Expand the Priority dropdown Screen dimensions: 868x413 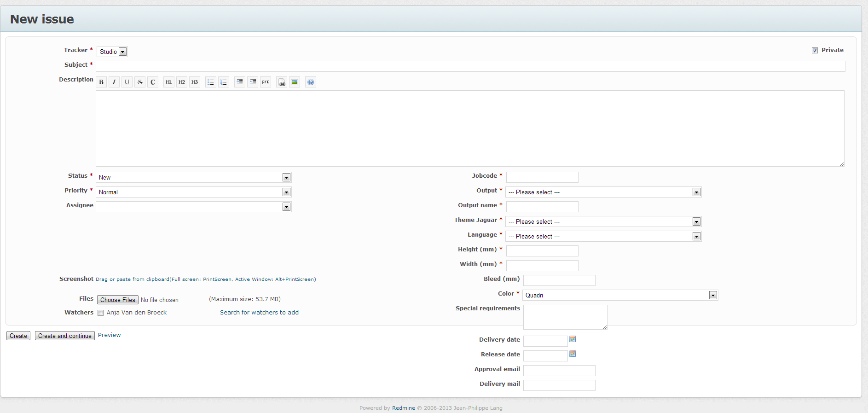tap(193, 192)
